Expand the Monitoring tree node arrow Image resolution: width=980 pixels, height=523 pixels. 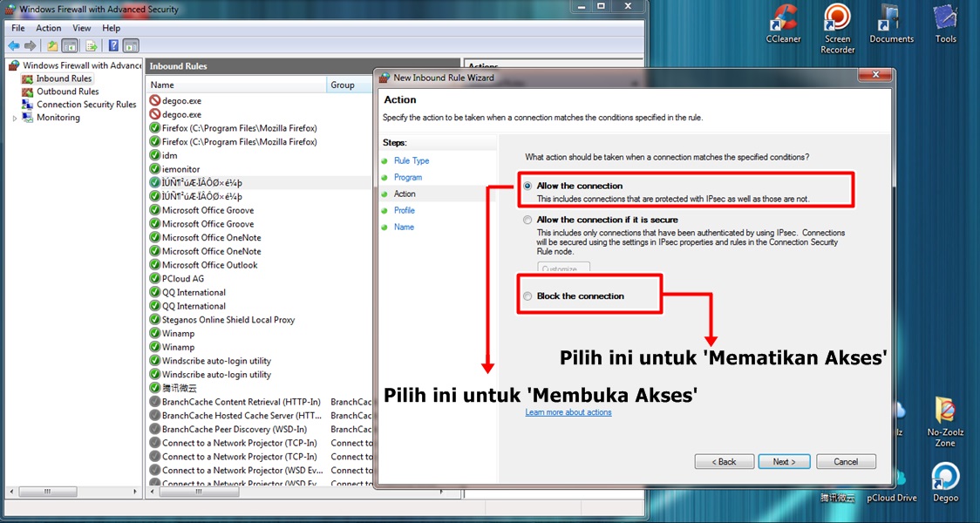14,118
